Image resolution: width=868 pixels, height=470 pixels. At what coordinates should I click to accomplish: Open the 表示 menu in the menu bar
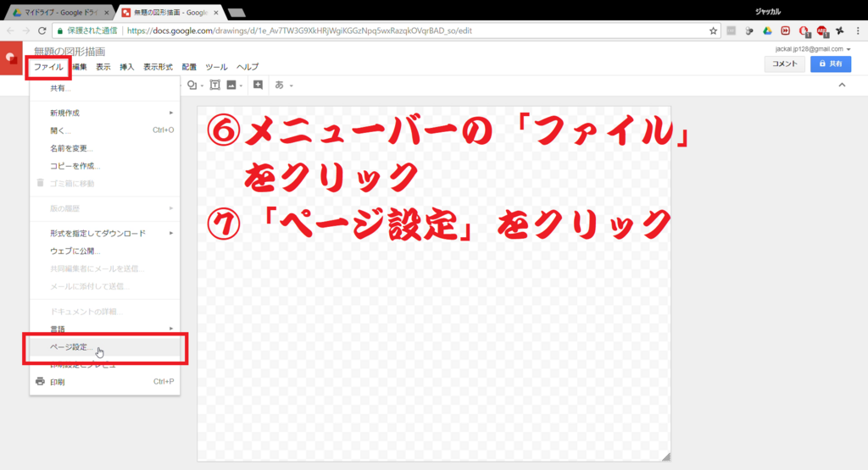point(103,67)
